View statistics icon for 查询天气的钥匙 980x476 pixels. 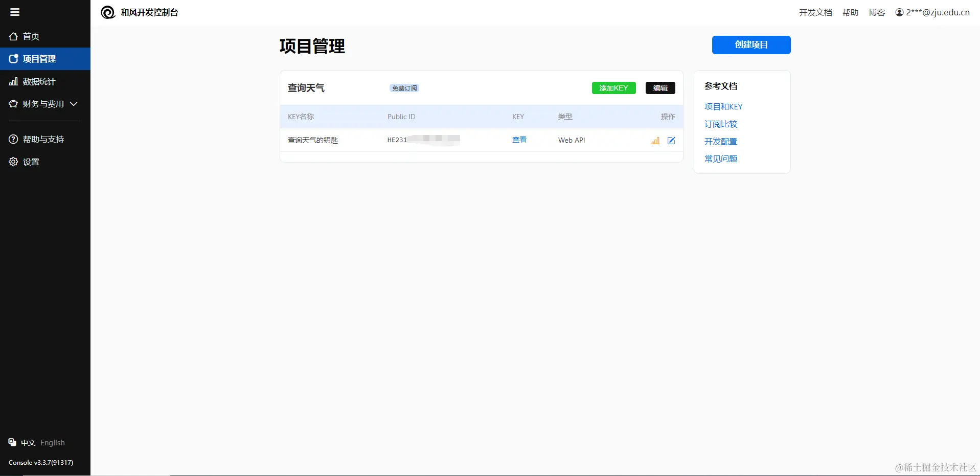pyautogui.click(x=655, y=141)
